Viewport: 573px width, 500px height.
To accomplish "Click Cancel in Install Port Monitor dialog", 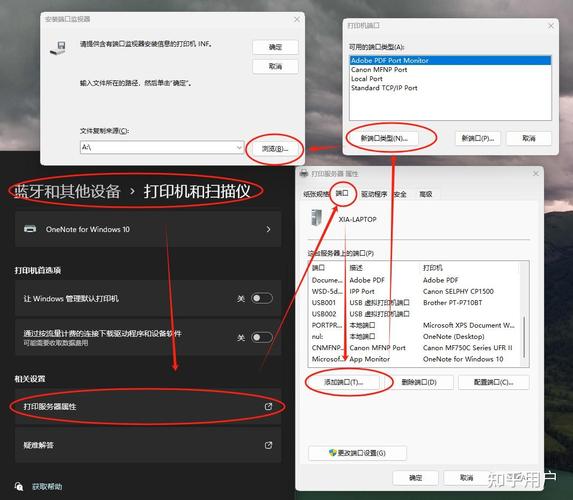I will point(275,66).
